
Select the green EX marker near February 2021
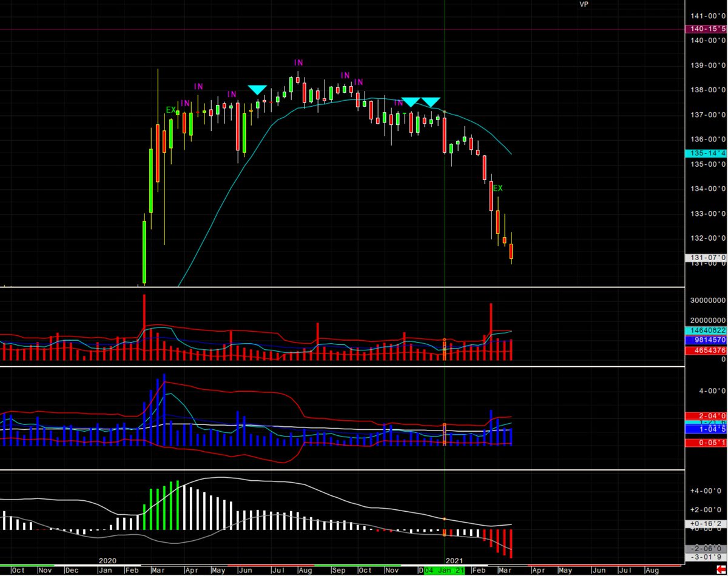tap(497, 188)
